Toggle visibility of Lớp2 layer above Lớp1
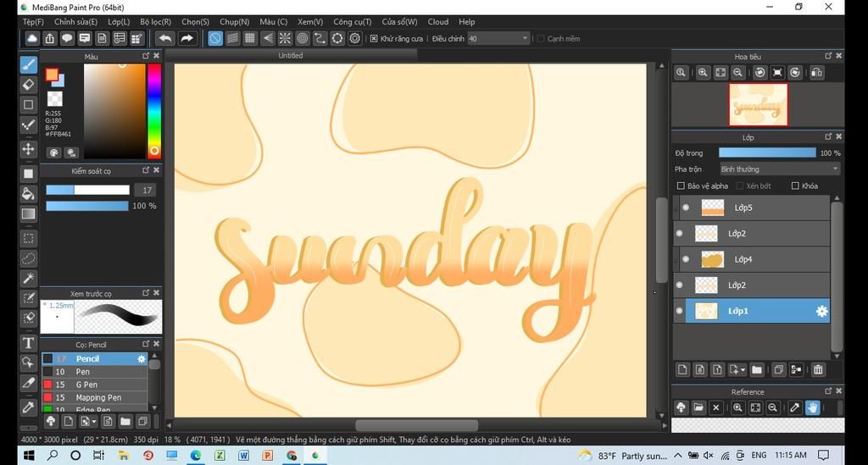868x465 pixels. click(679, 285)
